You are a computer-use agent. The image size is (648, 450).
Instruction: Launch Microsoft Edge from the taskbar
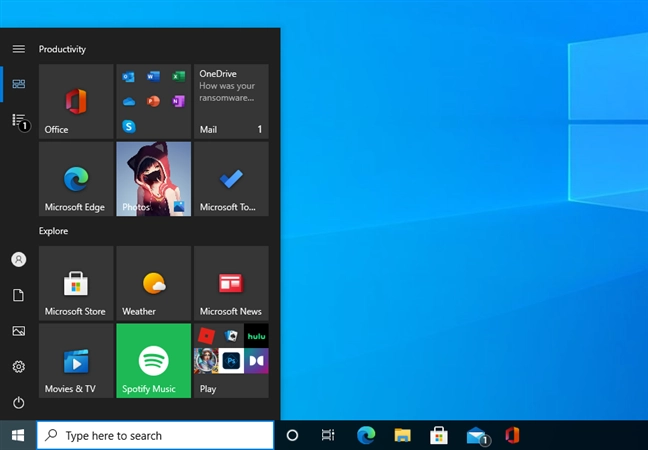(366, 435)
